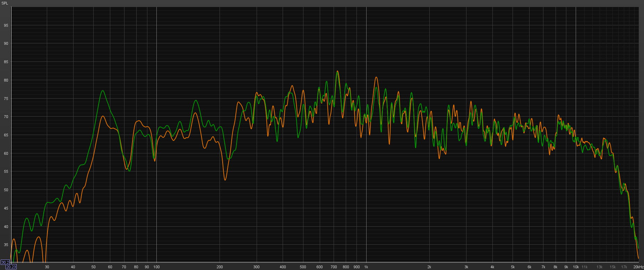644x270 pixels.
Task: Click the cursor frequency readout box showing 20.23
Action: 11,267
